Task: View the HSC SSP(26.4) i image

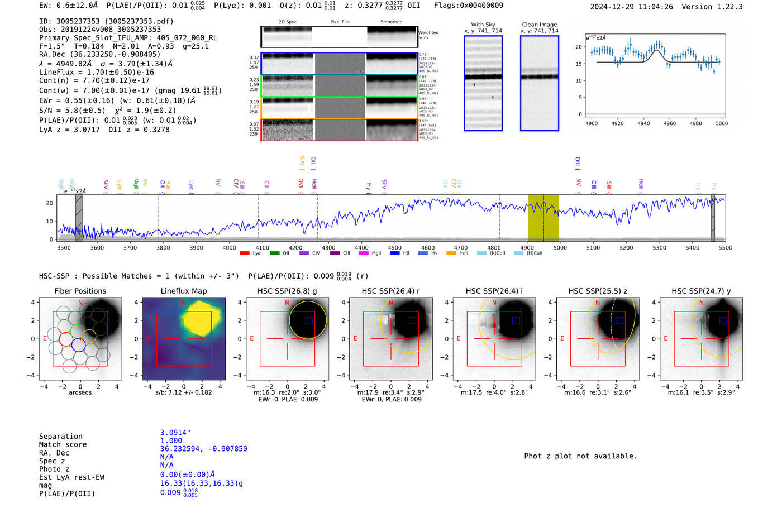Action: 494,338
